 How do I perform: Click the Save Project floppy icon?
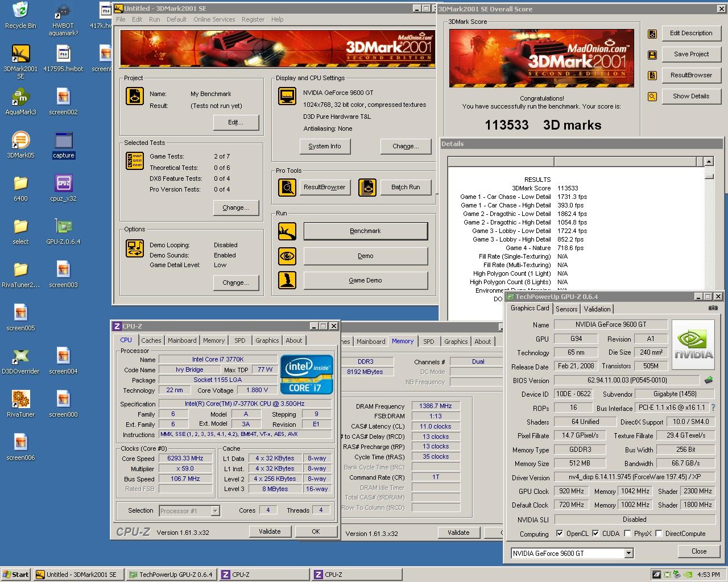(652, 55)
